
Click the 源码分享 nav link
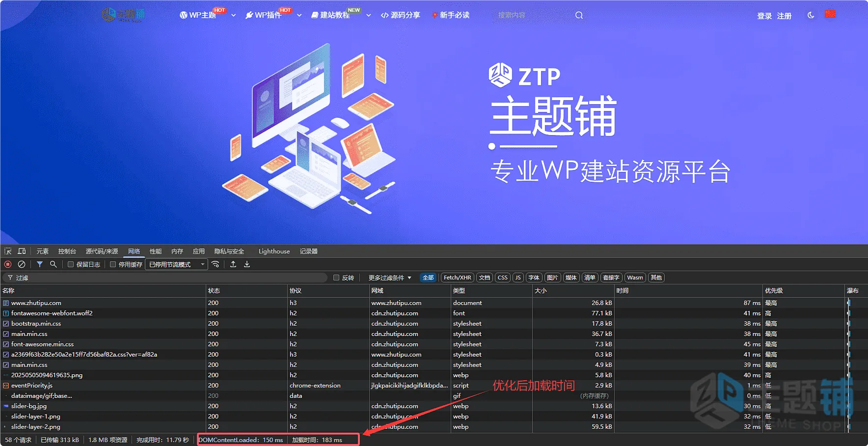pos(401,15)
